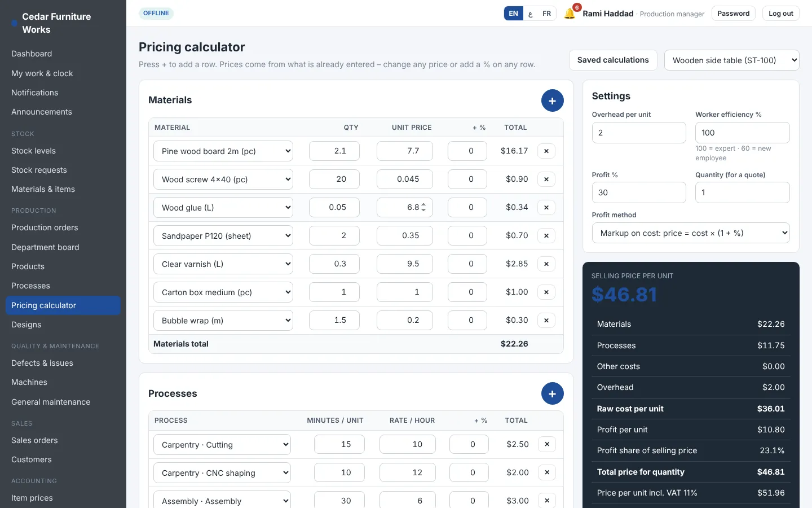
Task: Open Stock levels page
Action: pyautogui.click(x=63, y=151)
